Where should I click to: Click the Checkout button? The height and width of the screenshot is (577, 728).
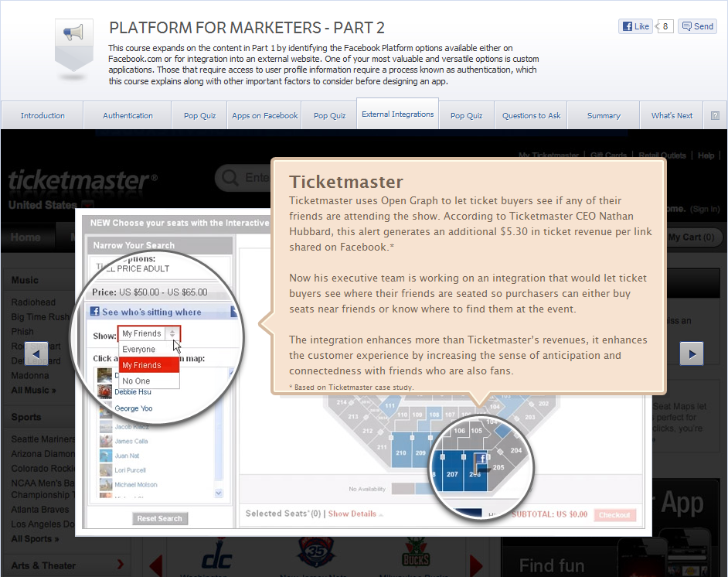614,515
